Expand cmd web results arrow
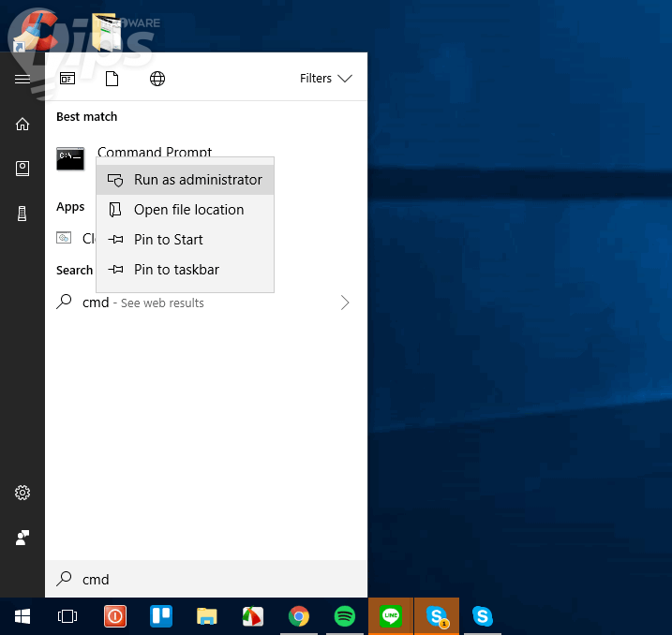 click(x=345, y=303)
